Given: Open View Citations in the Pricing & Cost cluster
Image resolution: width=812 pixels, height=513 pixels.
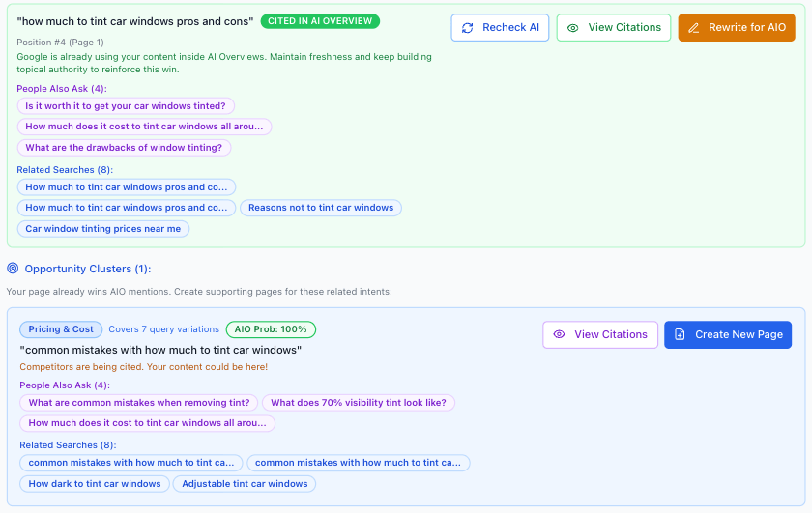Looking at the screenshot, I should pyautogui.click(x=600, y=334).
